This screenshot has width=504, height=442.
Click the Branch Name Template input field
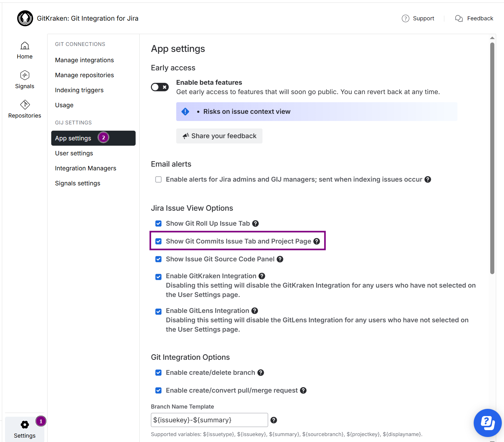209,420
